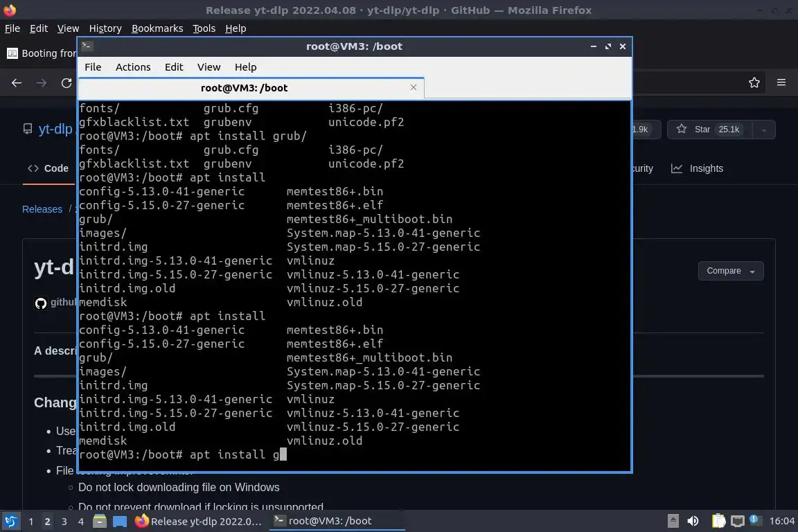798x532 pixels.
Task: Switch to the Booting from Firefox tab
Action: 41,53
